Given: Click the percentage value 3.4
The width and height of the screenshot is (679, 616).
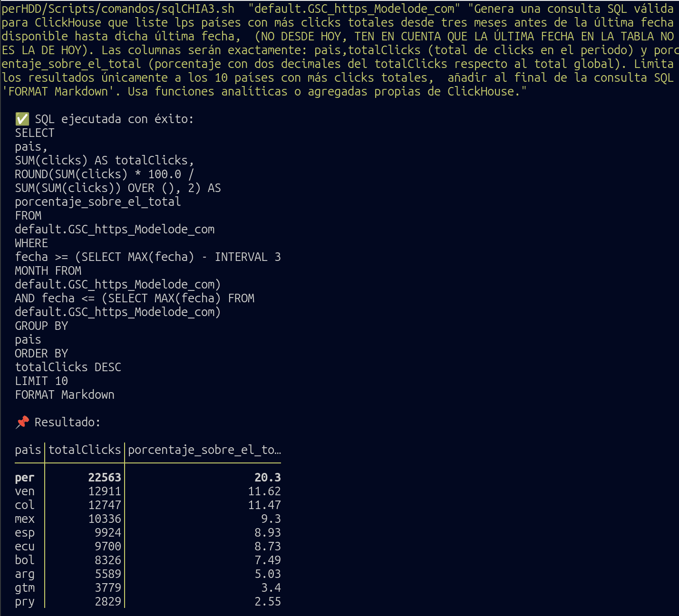Looking at the screenshot, I should tap(271, 588).
